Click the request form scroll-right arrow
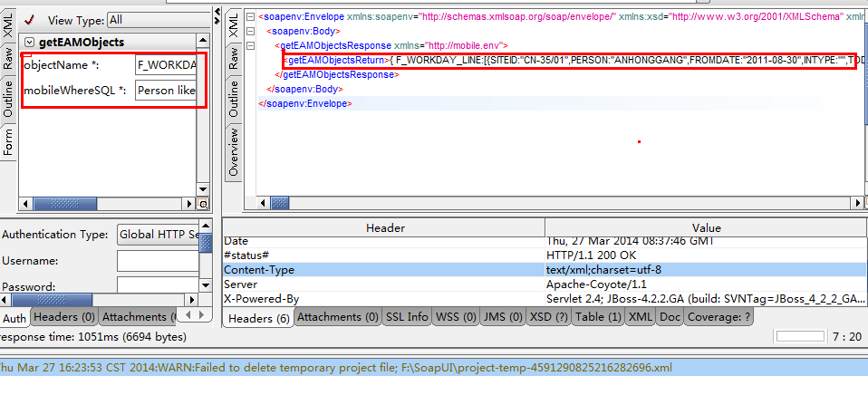Image resolution: width=868 pixels, height=395 pixels. 190,204
